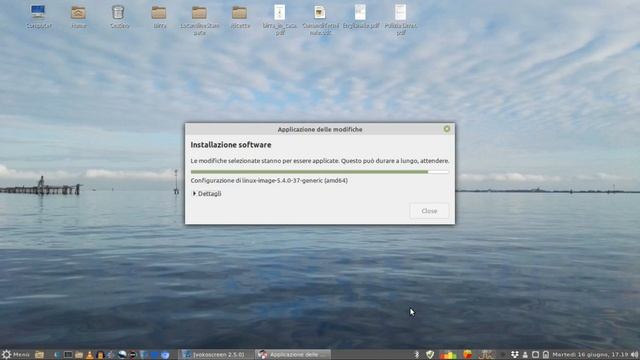Open the update manager shield tray icon
Image resolution: width=640 pixels, height=360 pixels.
coord(430,354)
